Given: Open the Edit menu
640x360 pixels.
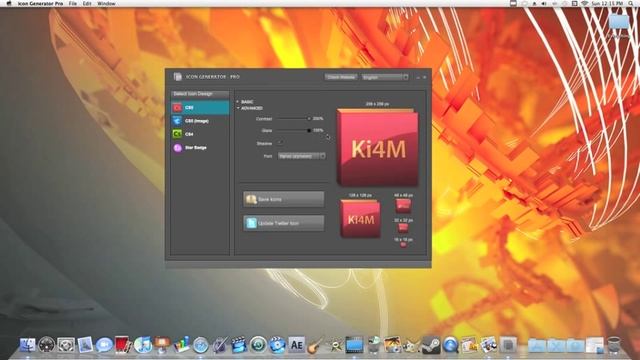Looking at the screenshot, I should click(87, 3).
